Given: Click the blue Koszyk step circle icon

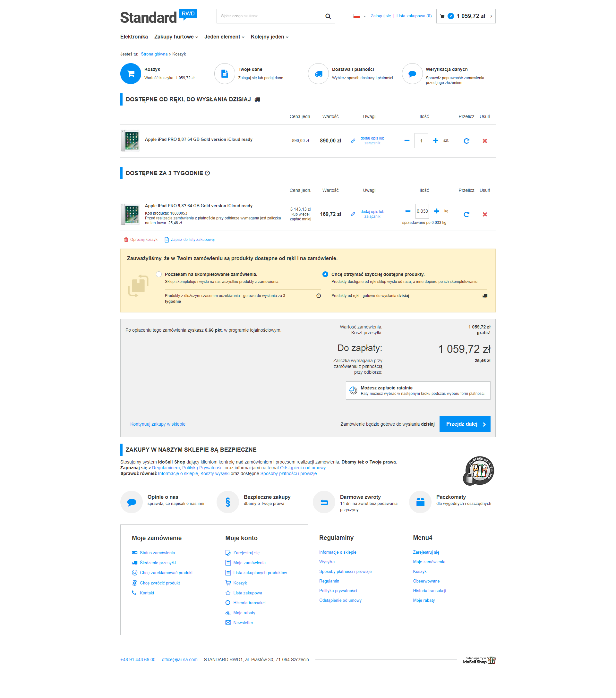Looking at the screenshot, I should click(131, 73).
